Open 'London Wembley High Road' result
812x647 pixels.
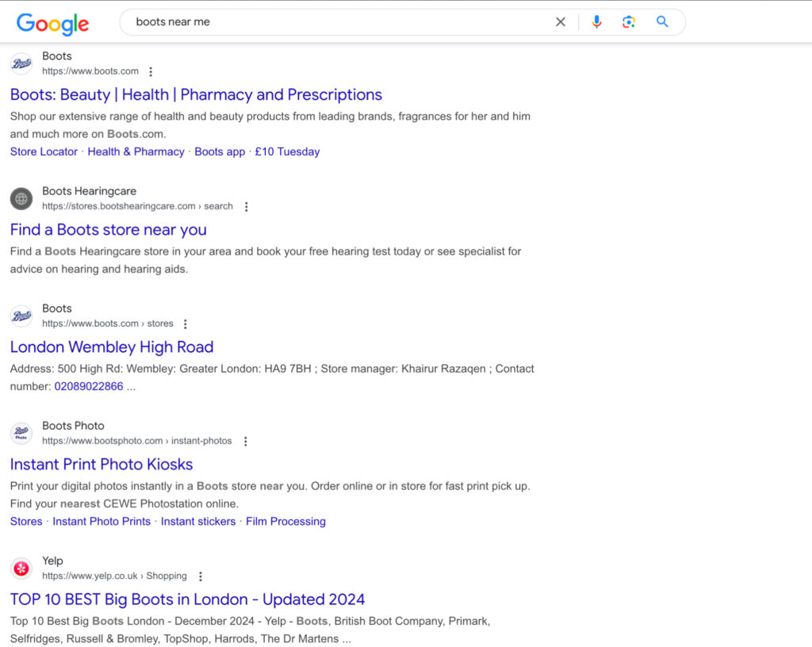[x=111, y=347]
